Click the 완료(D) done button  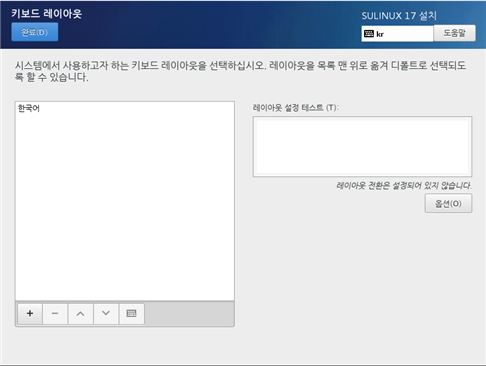35,32
